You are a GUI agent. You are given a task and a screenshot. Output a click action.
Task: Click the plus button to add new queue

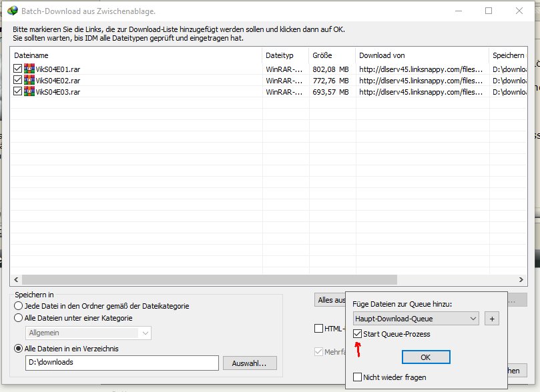[491, 319]
